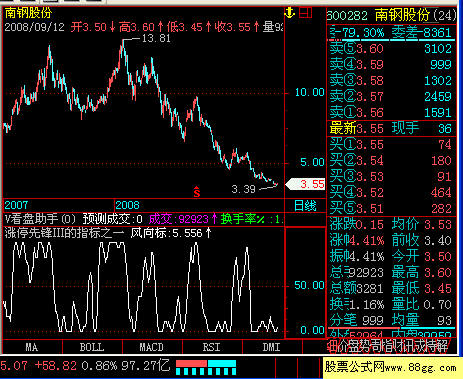Viewport: 463px width, 379px height.
Task: Click stock code 600282 in quote header
Action: [x=347, y=16]
